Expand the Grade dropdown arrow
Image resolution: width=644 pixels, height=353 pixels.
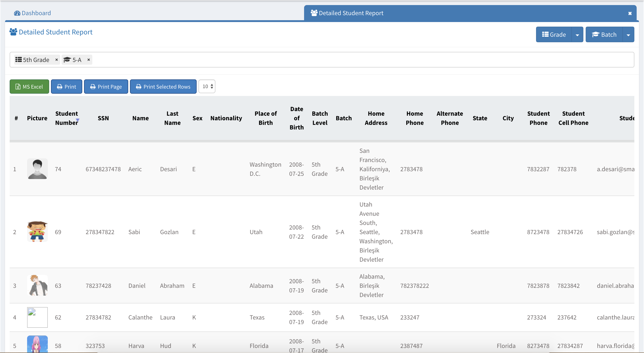point(577,35)
